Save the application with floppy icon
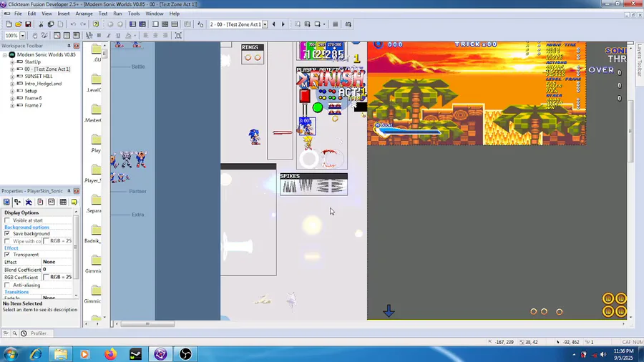The width and height of the screenshot is (644, 362). click(x=28, y=24)
